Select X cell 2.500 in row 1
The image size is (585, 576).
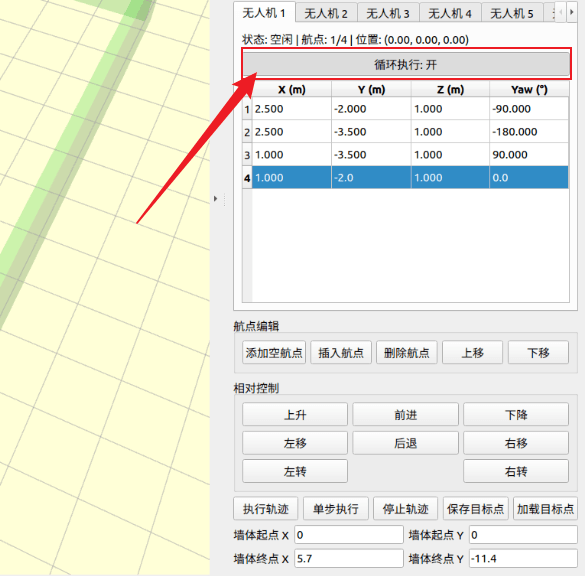tap(292, 109)
